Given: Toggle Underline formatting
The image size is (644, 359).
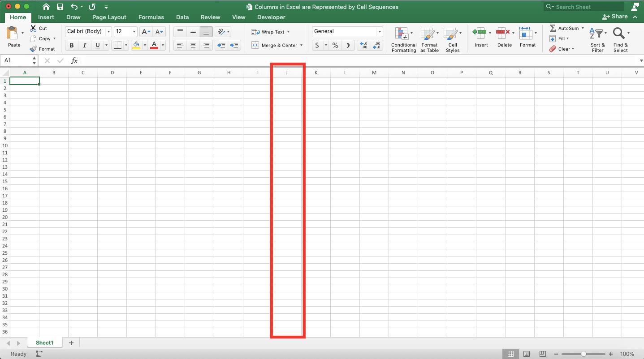Looking at the screenshot, I should (x=97, y=45).
